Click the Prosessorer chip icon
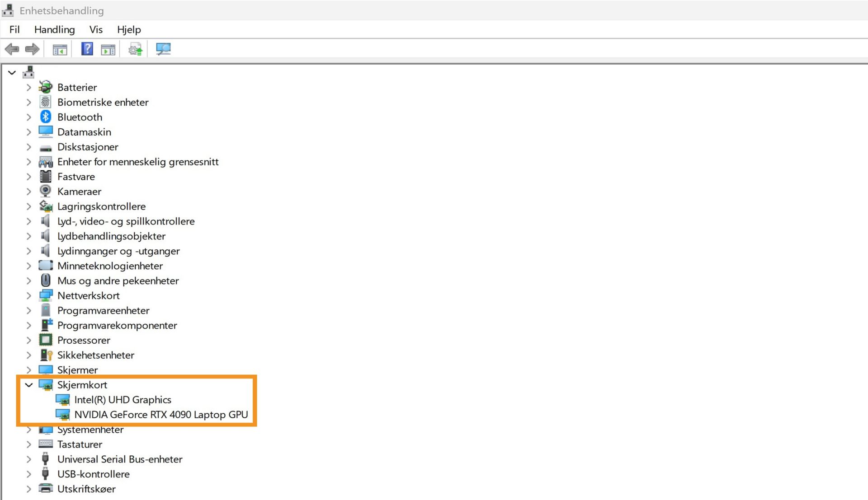Screen dimensions: 868x500 [46, 340]
